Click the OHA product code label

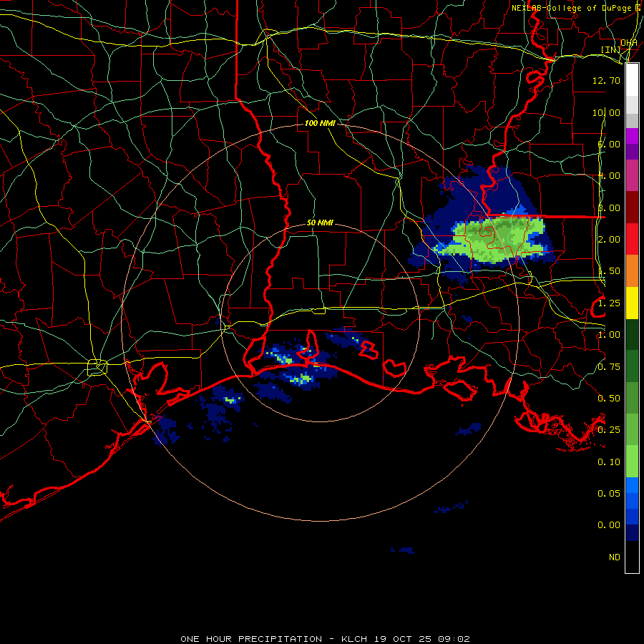629,43
